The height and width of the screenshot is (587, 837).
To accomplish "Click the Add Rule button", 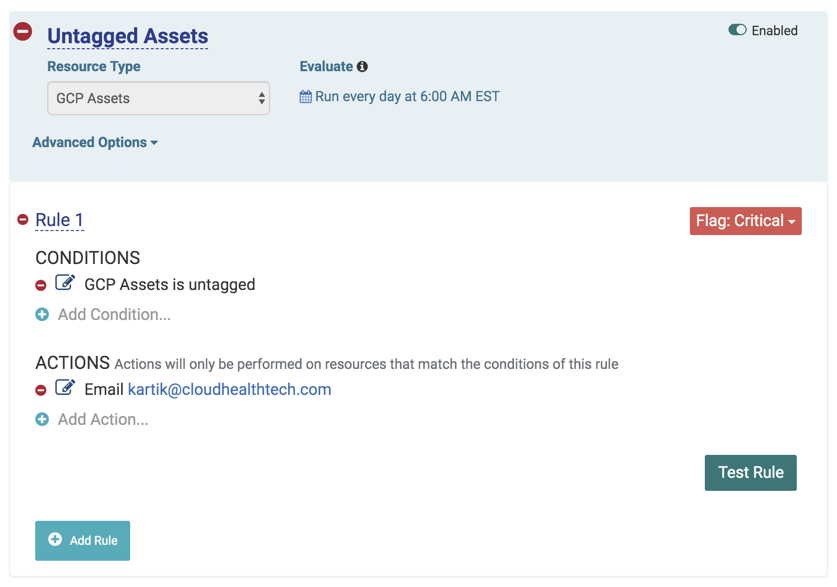I will 82,541.
